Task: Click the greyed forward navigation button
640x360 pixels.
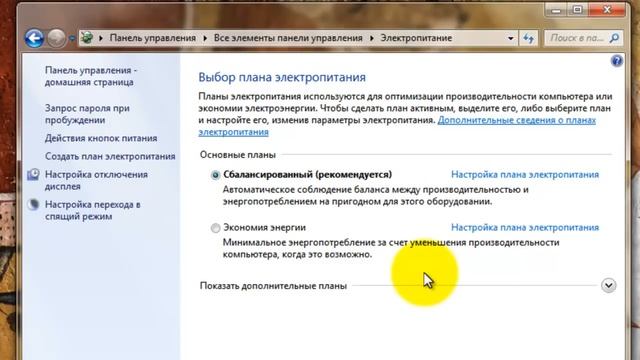Action: click(56, 38)
